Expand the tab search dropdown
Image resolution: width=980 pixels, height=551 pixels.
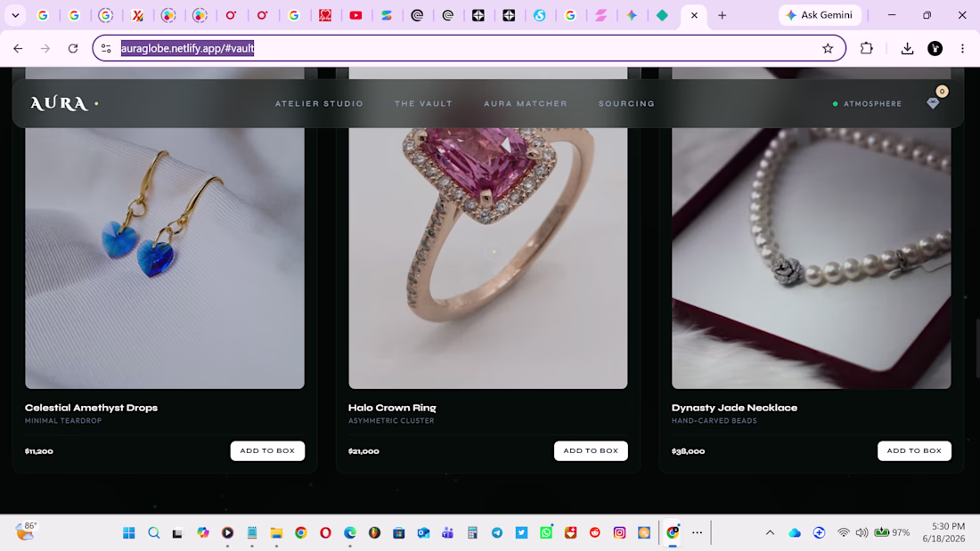tap(16, 15)
